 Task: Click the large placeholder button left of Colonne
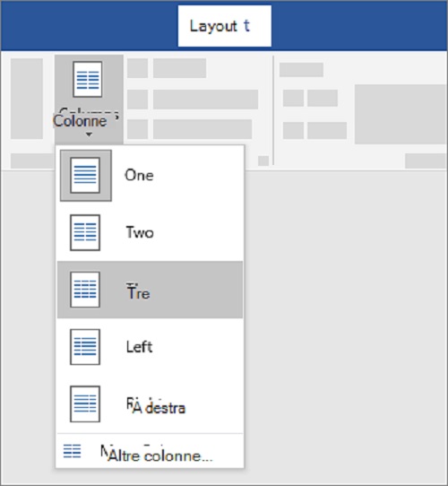tap(27, 99)
